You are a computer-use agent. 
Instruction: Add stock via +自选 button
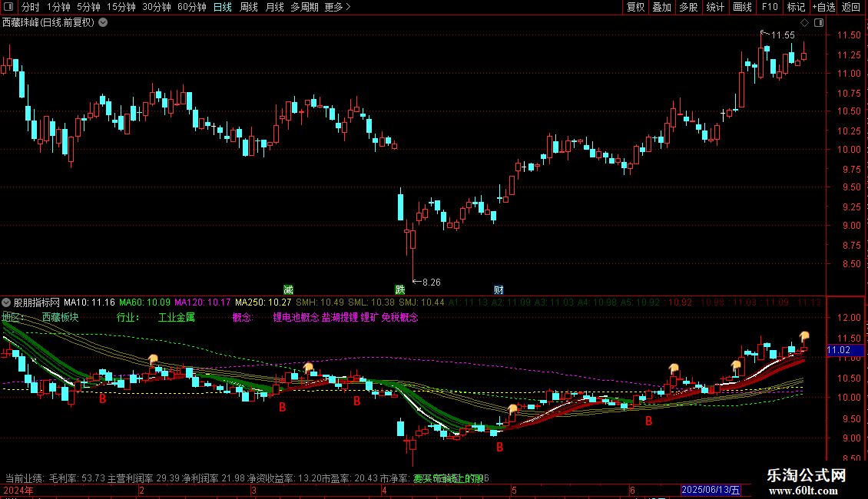pyautogui.click(x=823, y=7)
